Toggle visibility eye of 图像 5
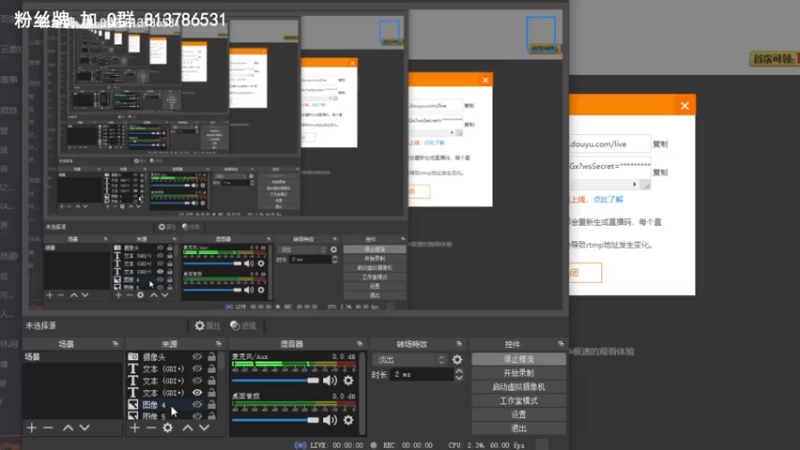The width and height of the screenshot is (800, 450). coord(197,416)
